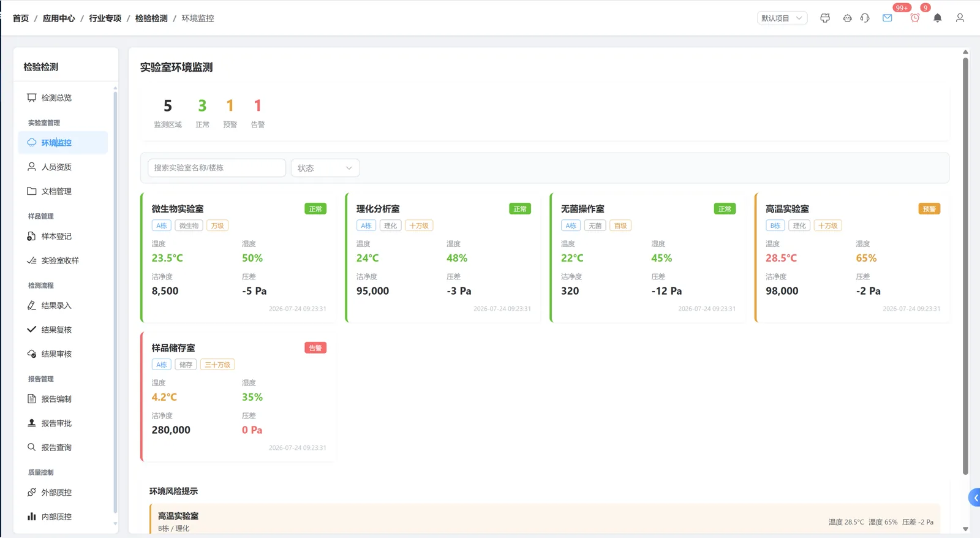This screenshot has height=538, width=980.
Task: Click the 报告审批 stamp icon
Action: 32,423
